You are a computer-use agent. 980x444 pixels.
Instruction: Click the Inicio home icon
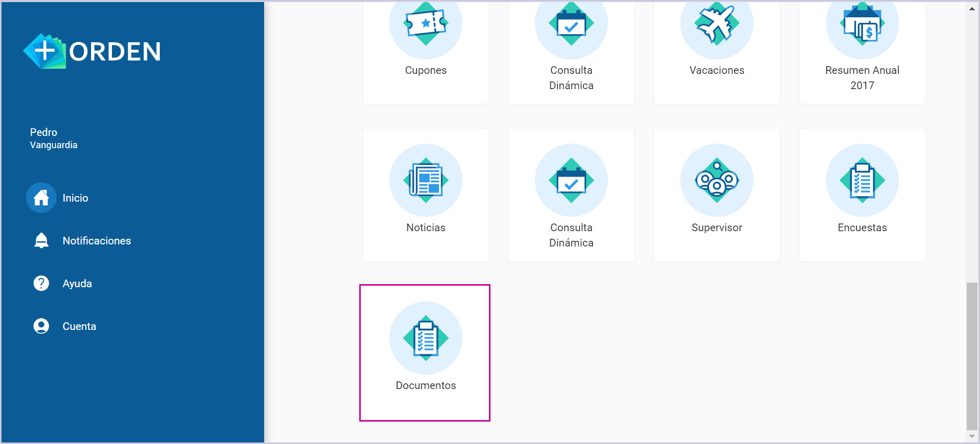click(x=41, y=198)
